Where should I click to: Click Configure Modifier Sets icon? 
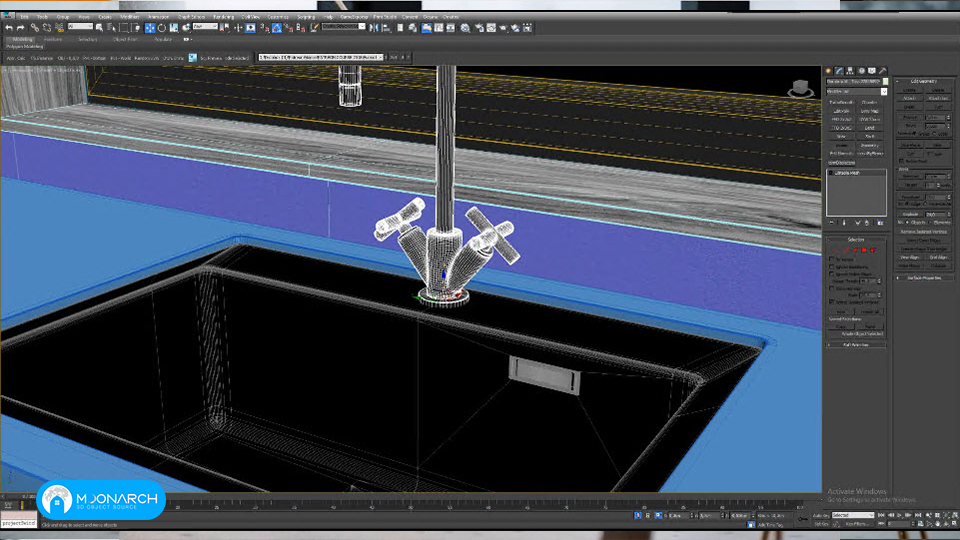tap(880, 223)
